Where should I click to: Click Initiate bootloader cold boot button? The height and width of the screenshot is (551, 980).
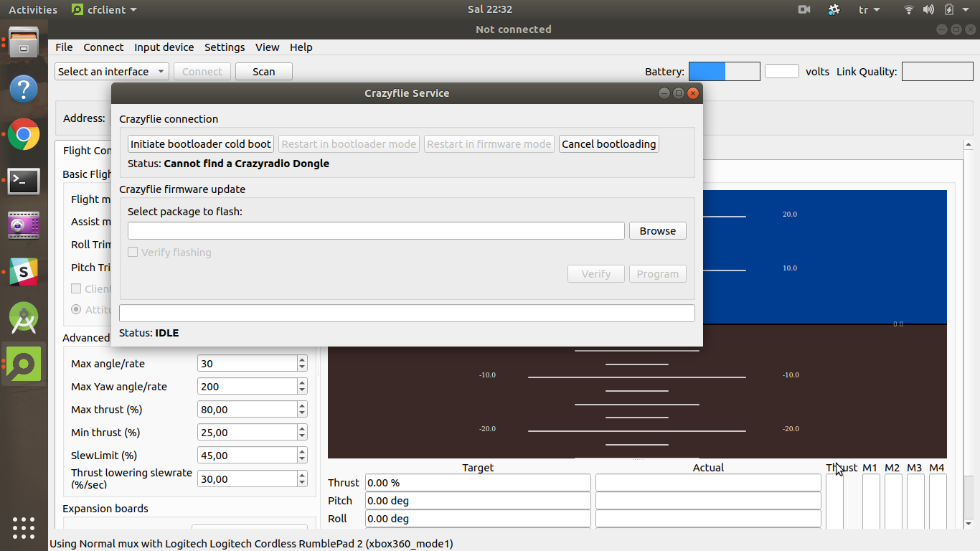[201, 144]
